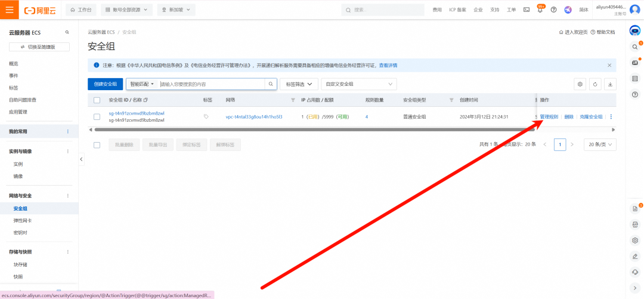This screenshot has height=299, width=644.
Task: Open options menu next to 存储与快照
Action: coord(68,252)
